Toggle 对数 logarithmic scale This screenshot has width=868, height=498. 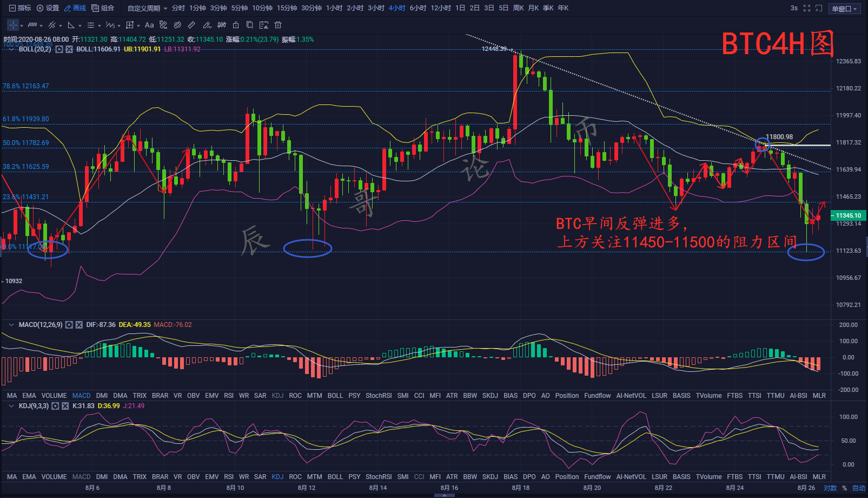(830, 488)
